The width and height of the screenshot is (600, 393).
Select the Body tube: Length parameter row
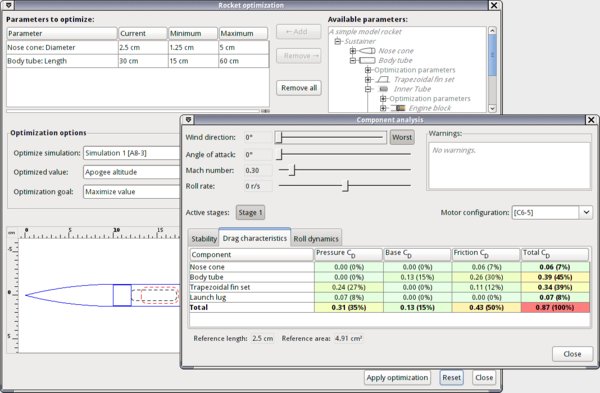coord(138,61)
